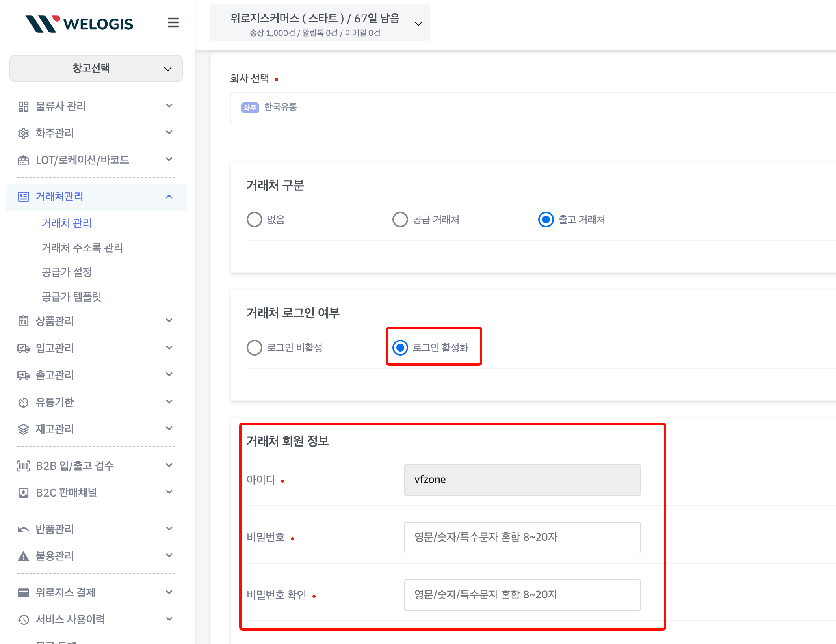The height and width of the screenshot is (644, 836).
Task: Click the 상품관리 clipboard icon
Action: coord(23,321)
